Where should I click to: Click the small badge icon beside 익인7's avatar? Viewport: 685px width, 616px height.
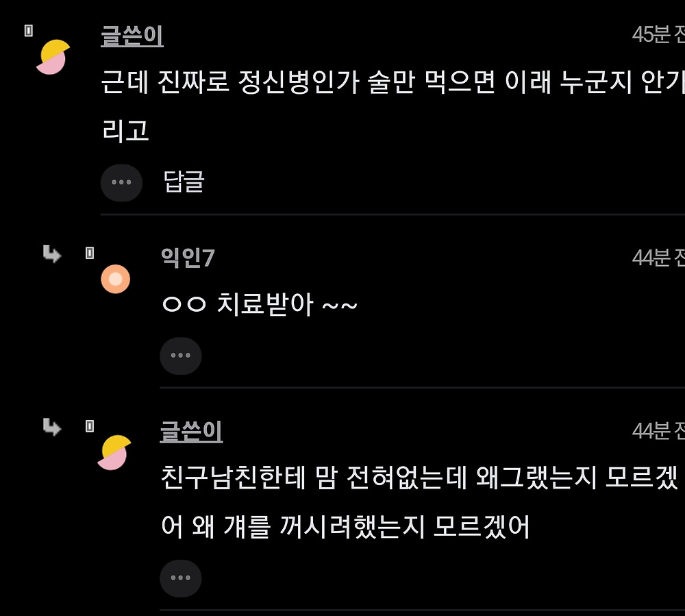(90, 254)
